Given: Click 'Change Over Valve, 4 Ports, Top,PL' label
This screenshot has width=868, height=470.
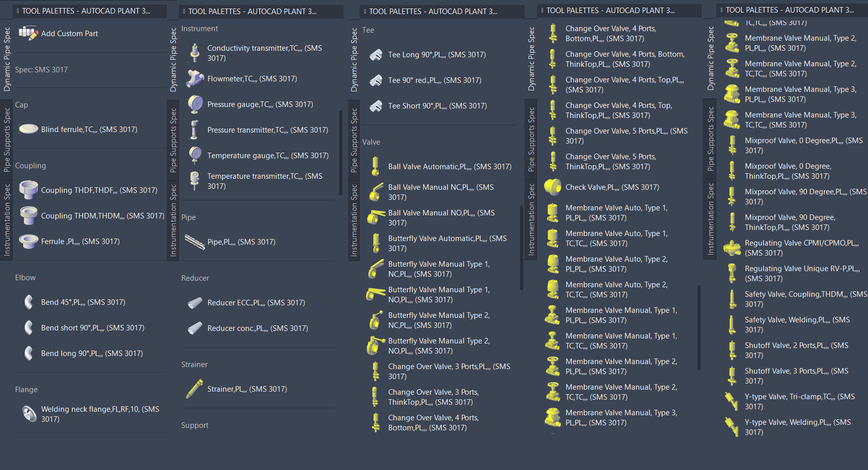Looking at the screenshot, I should 625,84.
